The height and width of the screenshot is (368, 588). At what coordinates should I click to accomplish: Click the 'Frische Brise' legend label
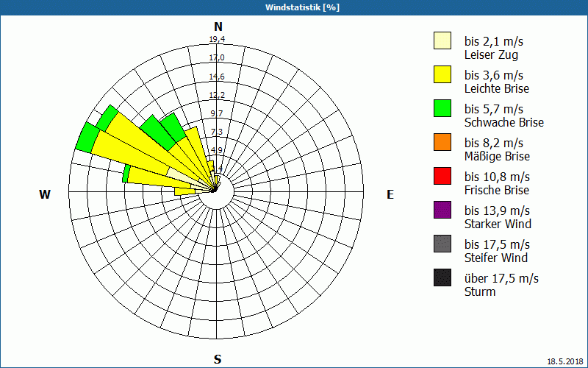point(497,190)
